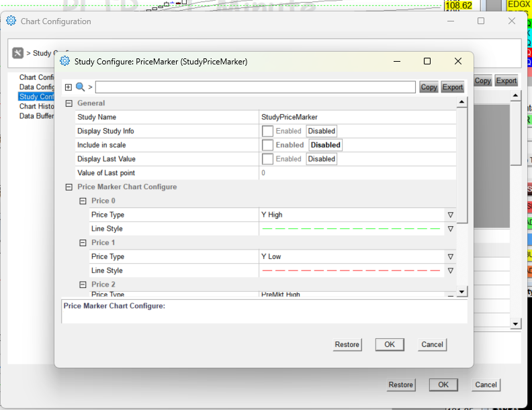Click the magnifier search icon in Study Configure
532x410 pixels.
(x=80, y=87)
